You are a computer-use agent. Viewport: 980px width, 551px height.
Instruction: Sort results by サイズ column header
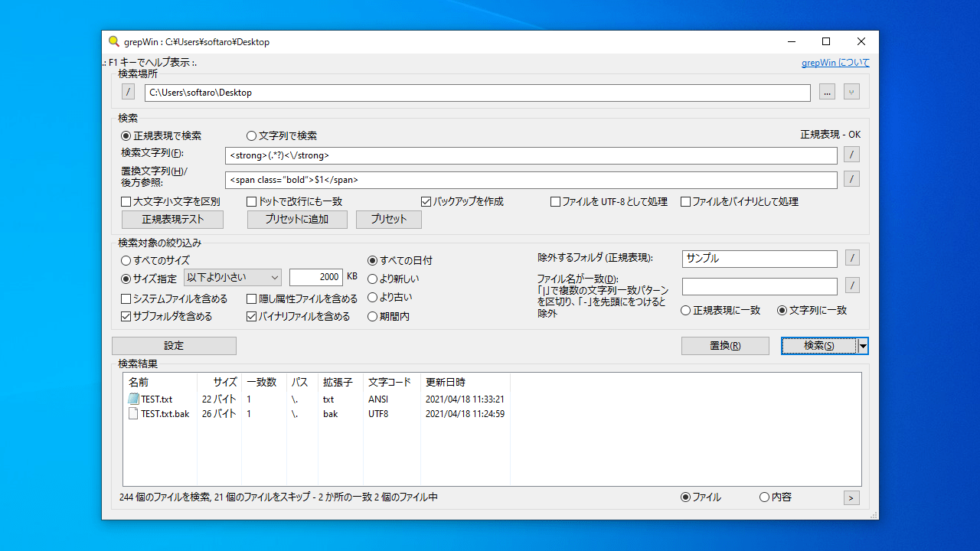click(x=219, y=382)
